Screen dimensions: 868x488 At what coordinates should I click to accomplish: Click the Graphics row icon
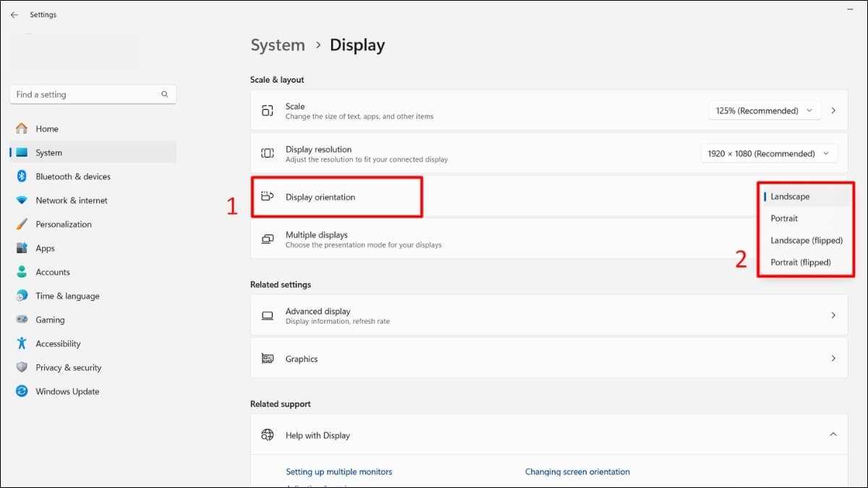tap(268, 359)
